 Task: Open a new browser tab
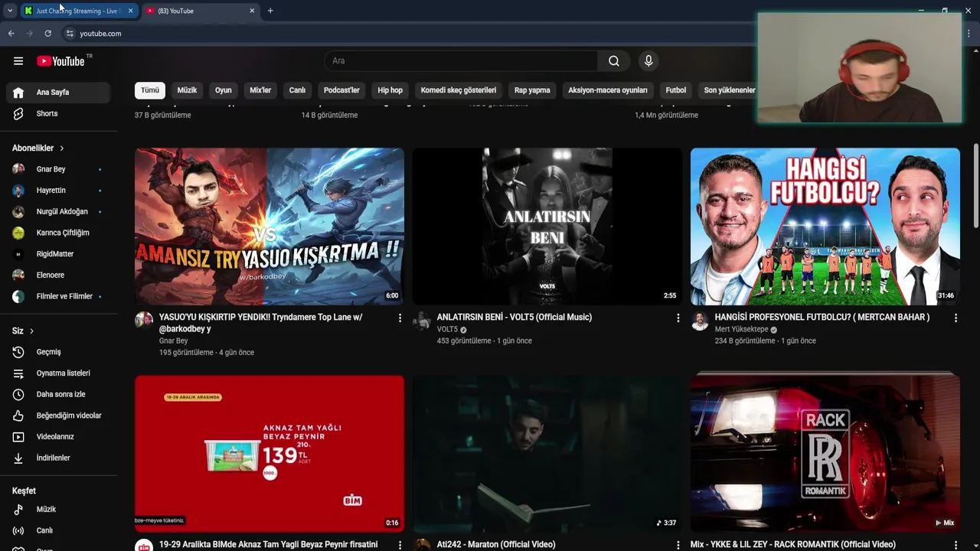click(x=270, y=11)
